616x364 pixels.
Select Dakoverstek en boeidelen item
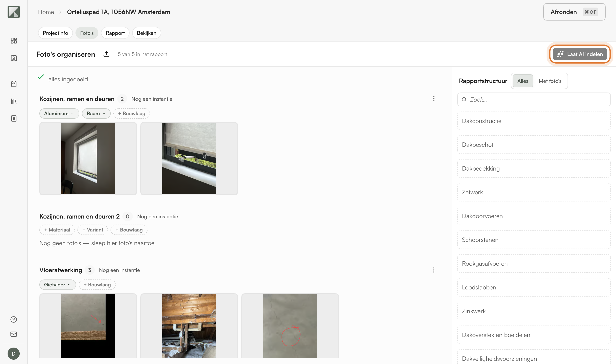coord(534,335)
